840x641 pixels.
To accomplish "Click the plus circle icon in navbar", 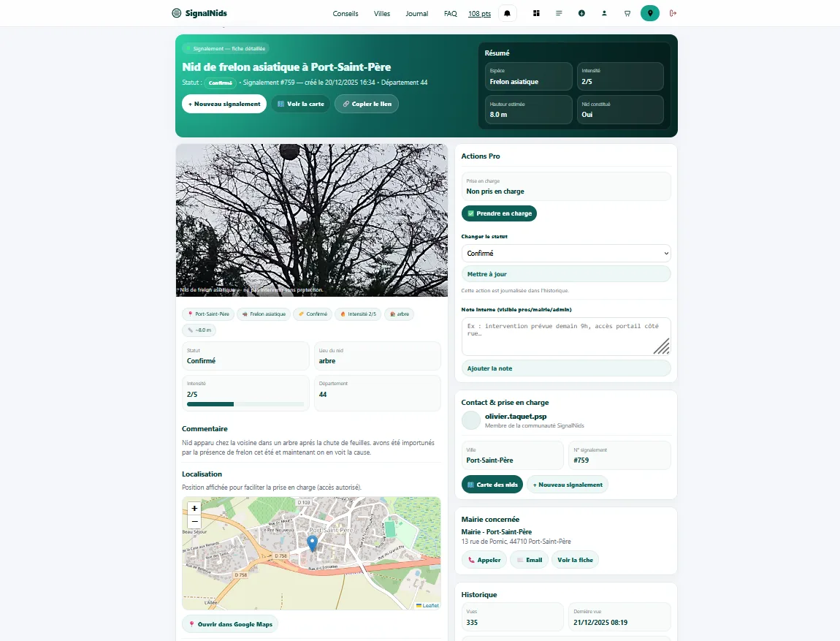I will pos(581,13).
